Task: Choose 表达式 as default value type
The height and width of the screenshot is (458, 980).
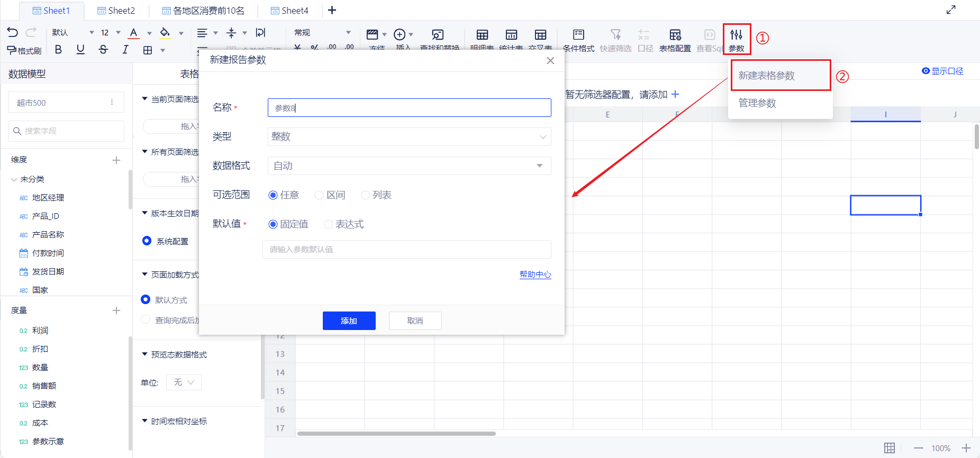Action: (x=329, y=224)
